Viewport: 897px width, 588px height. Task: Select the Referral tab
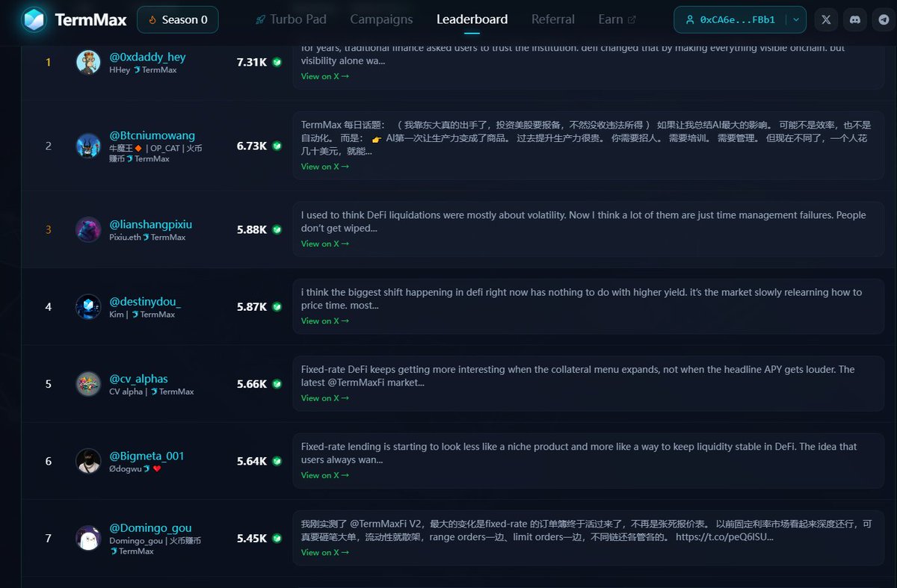(x=553, y=19)
